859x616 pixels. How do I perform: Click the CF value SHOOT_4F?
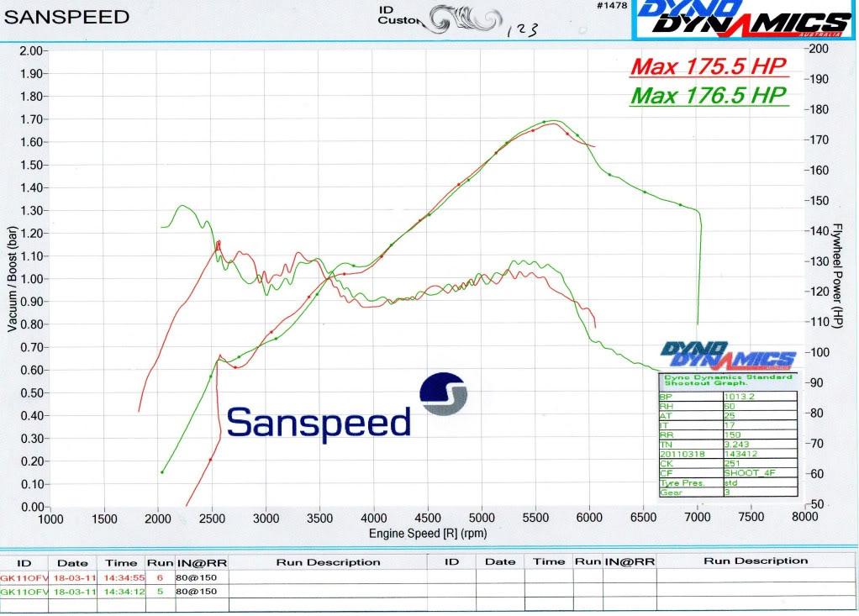tap(750, 473)
